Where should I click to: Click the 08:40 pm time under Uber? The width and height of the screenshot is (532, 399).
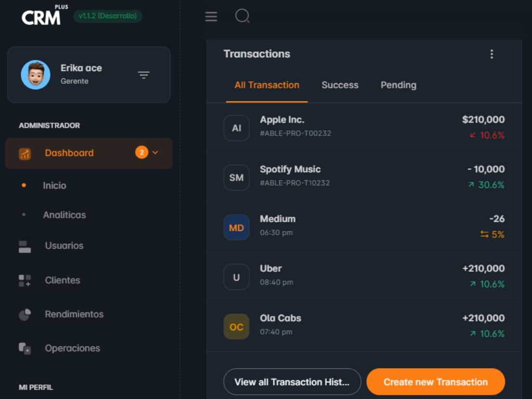click(276, 282)
